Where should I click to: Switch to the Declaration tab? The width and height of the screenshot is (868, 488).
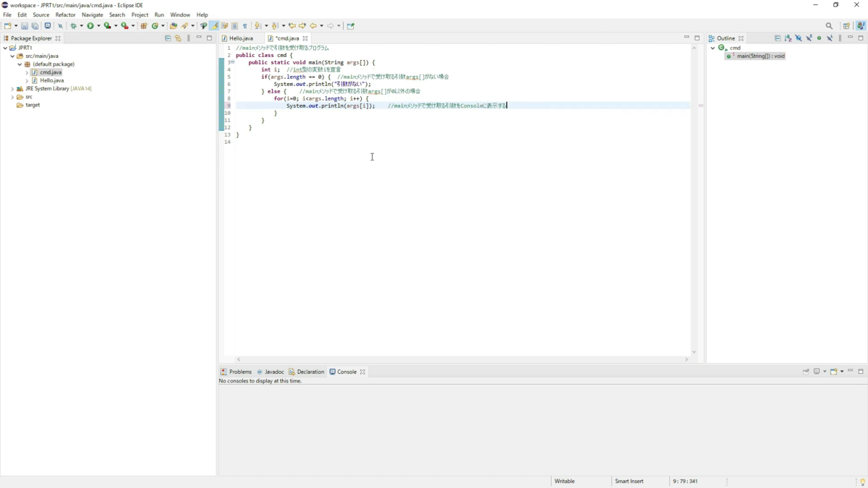(307, 372)
